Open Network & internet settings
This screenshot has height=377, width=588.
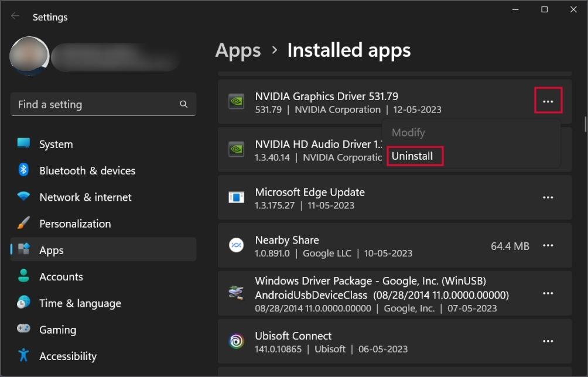103,197
